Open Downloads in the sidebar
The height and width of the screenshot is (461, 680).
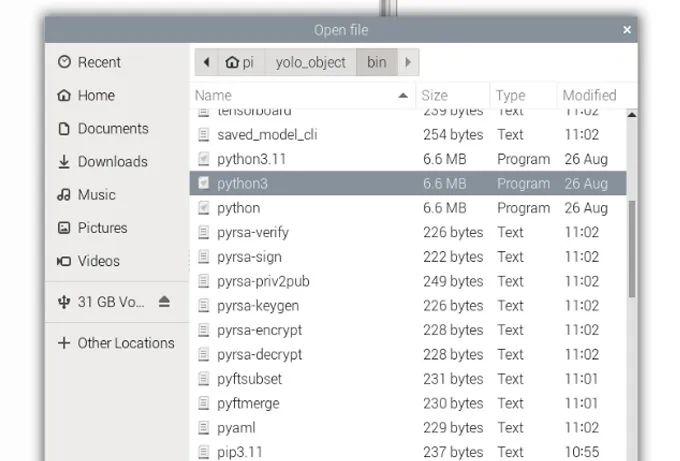pyautogui.click(x=116, y=162)
